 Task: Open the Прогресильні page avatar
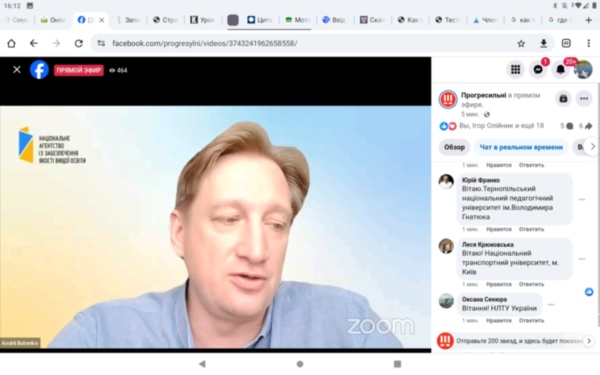point(448,99)
